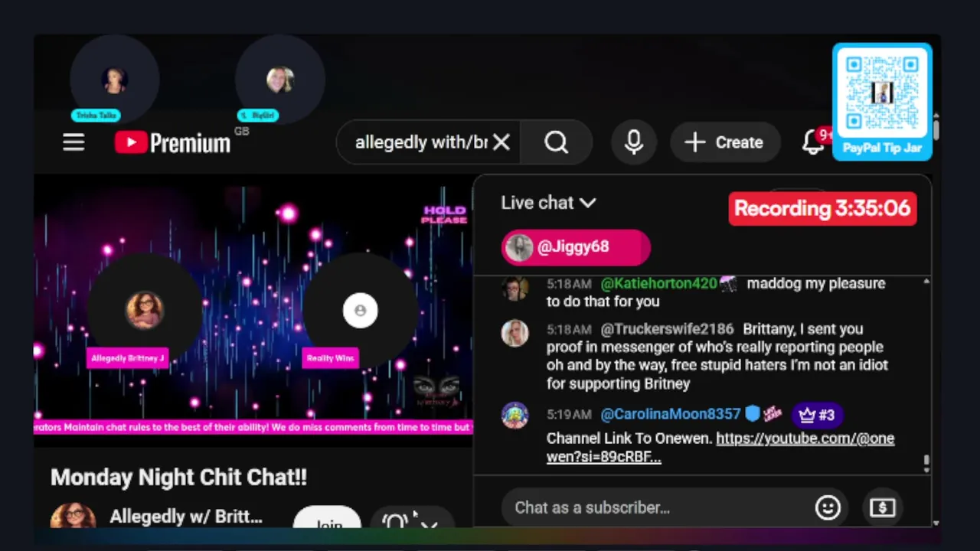Open Super Chat dollar icon
Viewport: 980px width, 551px height.
[882, 507]
